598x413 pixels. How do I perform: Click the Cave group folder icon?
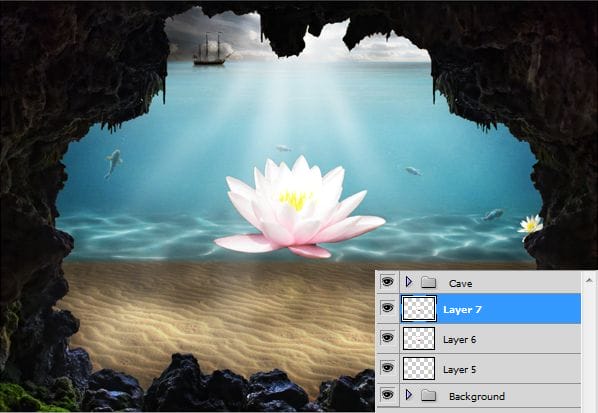(x=428, y=282)
